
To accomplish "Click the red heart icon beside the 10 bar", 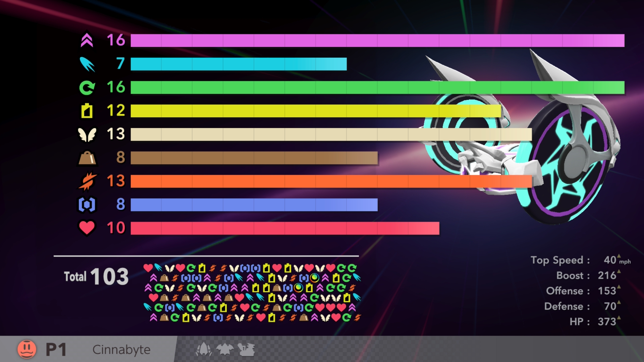I will pos(87,228).
